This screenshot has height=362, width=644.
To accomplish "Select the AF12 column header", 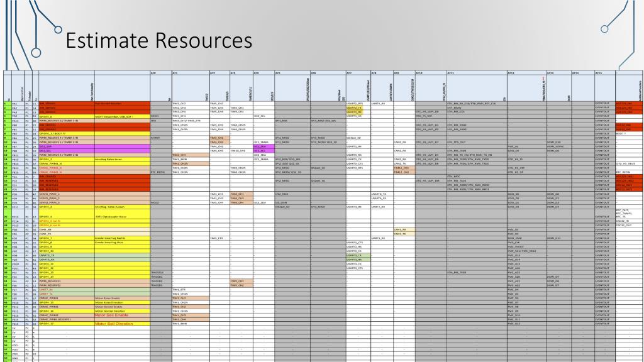I will coord(527,73).
